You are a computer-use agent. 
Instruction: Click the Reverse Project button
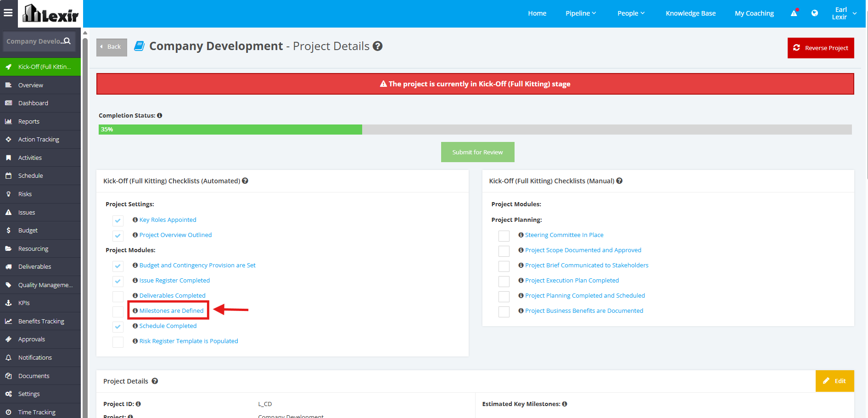(821, 48)
